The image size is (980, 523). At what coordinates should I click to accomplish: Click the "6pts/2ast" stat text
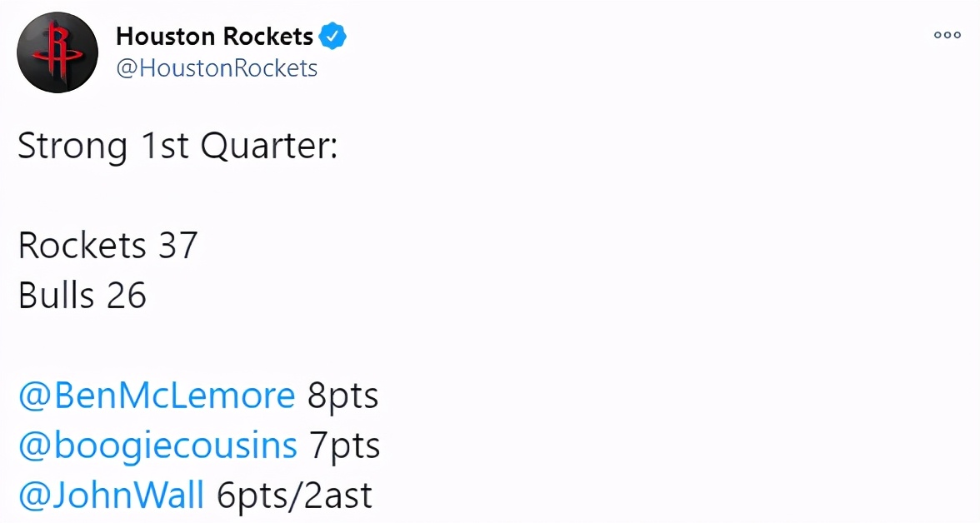coord(294,496)
